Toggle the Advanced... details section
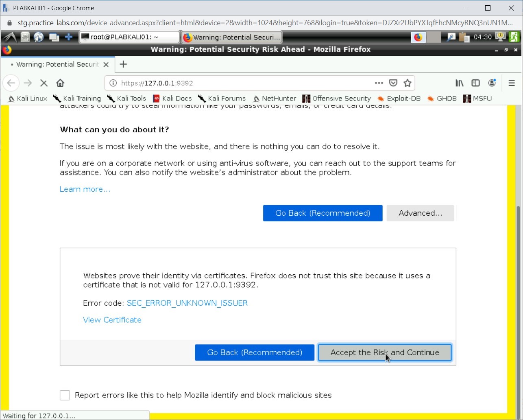The width and height of the screenshot is (523, 420). click(420, 213)
